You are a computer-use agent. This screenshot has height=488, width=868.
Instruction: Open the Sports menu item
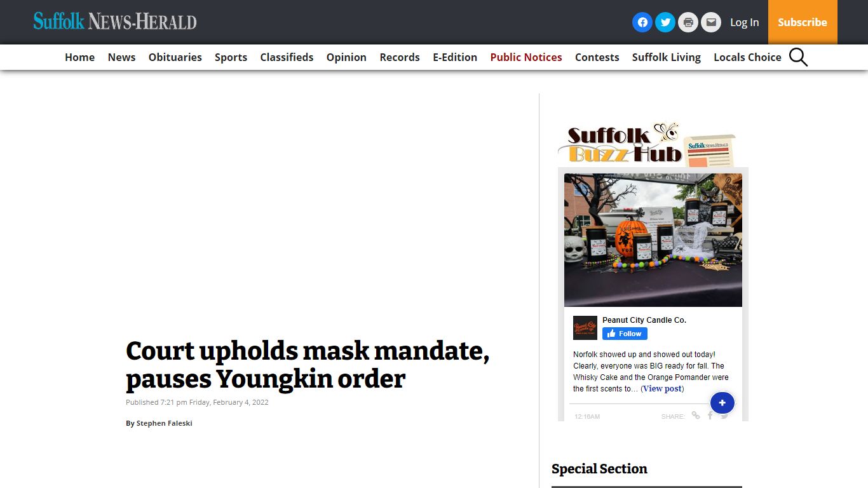[x=231, y=57]
